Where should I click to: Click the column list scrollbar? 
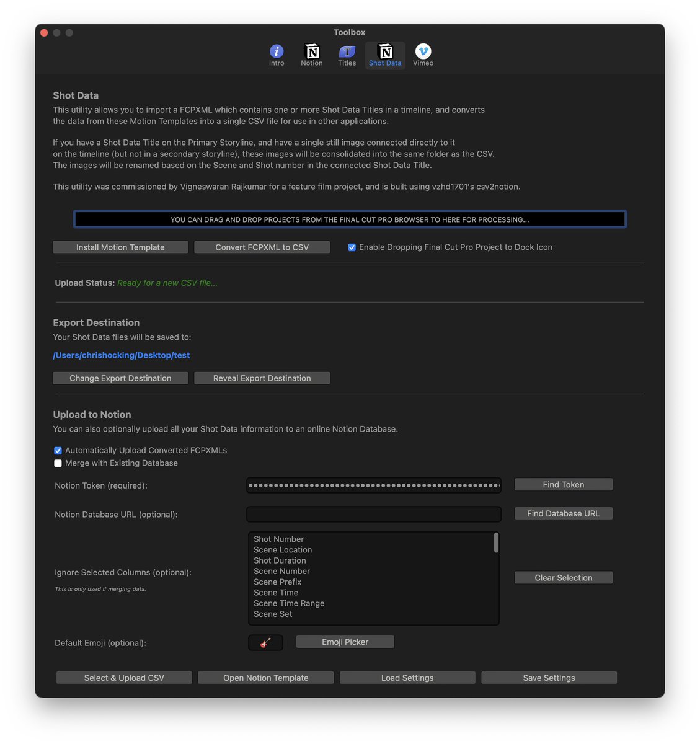coord(496,542)
